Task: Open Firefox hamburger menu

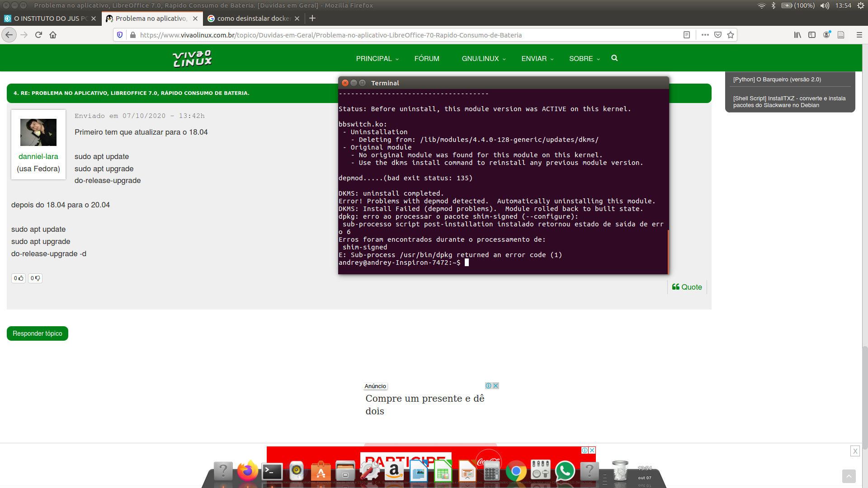Action: point(859,35)
